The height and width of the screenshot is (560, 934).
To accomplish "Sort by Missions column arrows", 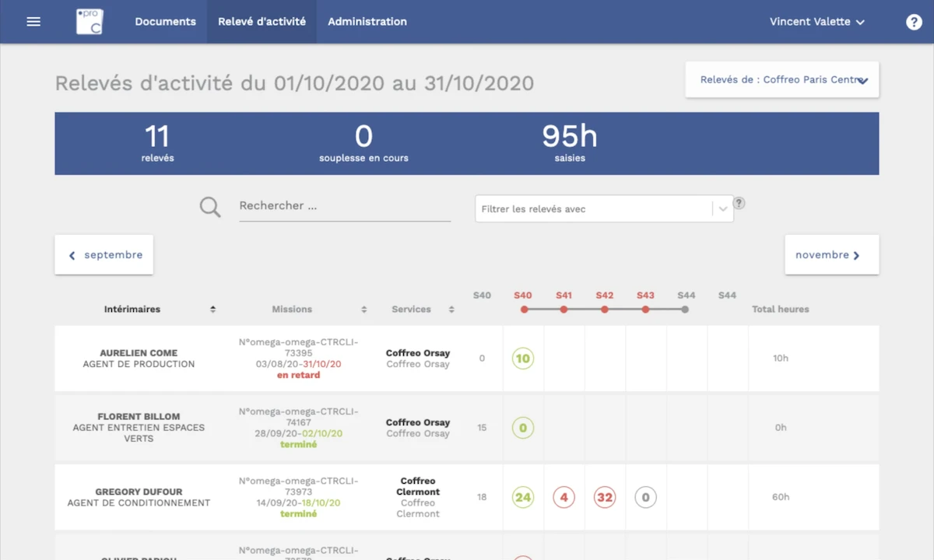I will pos(363,310).
